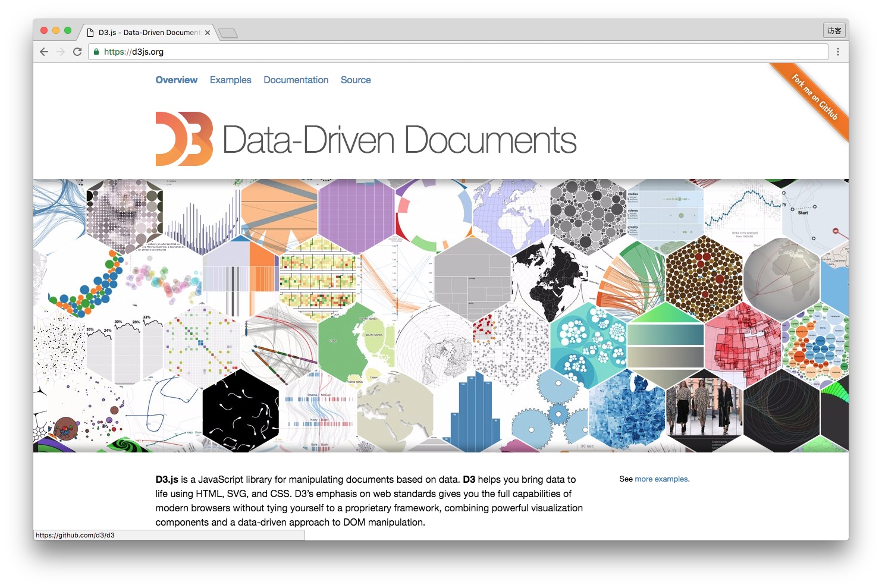
Task: Open a new tab button
Action: tap(228, 33)
